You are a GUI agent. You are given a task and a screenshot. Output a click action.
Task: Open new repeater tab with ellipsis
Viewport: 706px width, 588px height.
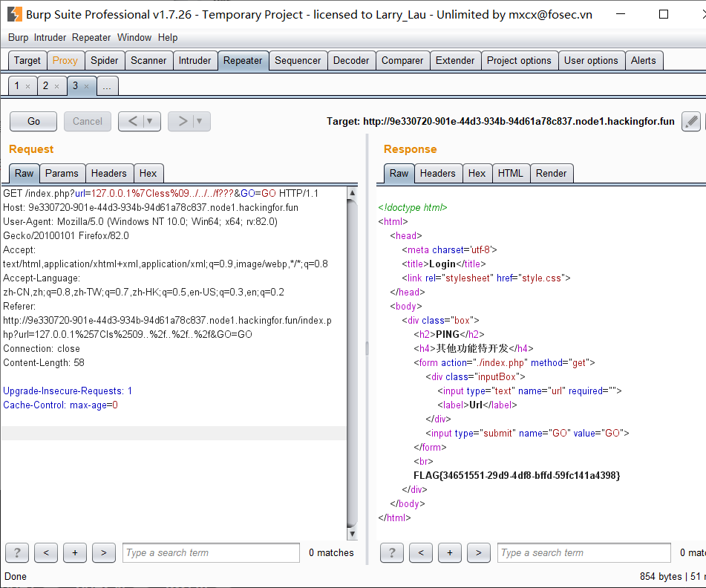tap(107, 86)
